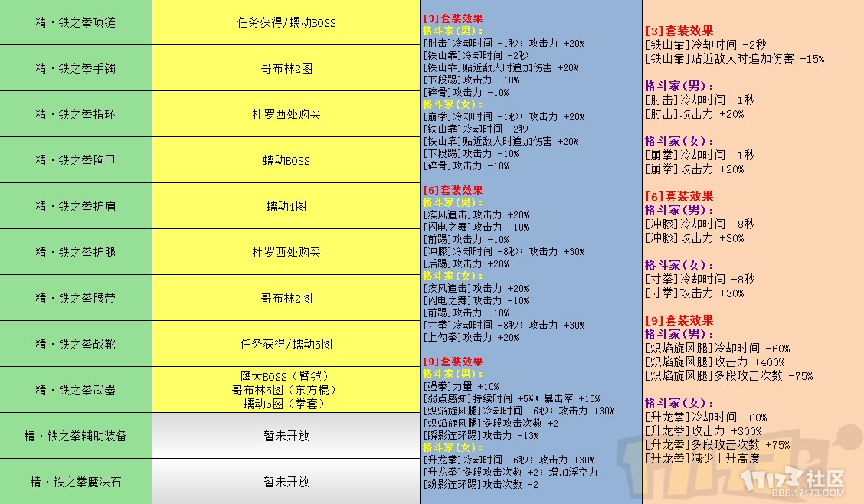Click the [9]套装效果 heading in the orange column
This screenshot has height=504, width=864.
point(679,320)
